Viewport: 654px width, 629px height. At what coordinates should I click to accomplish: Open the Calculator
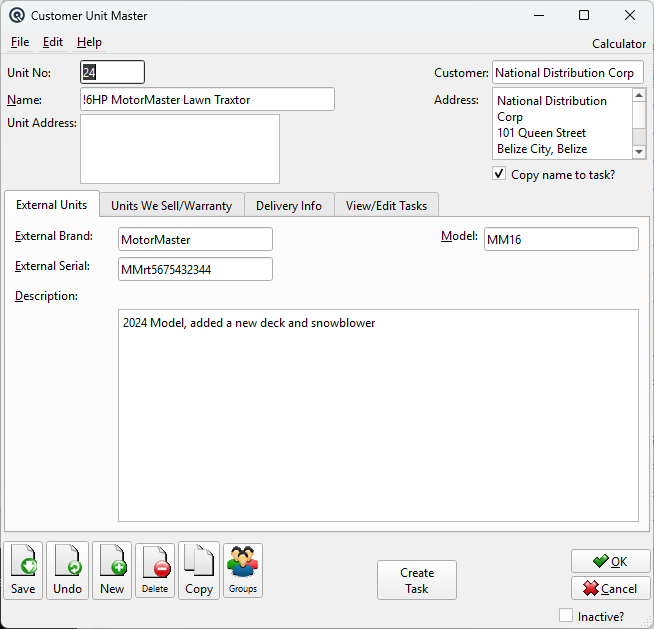tap(619, 44)
